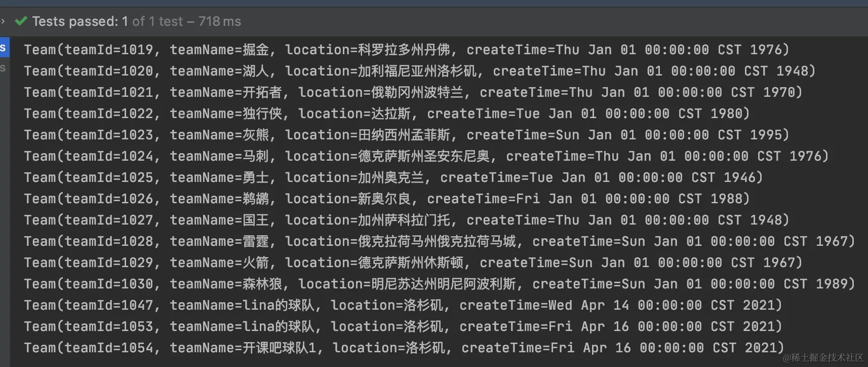Click the "Tests passed: 1 of 1 test" status text

pyautogui.click(x=107, y=21)
